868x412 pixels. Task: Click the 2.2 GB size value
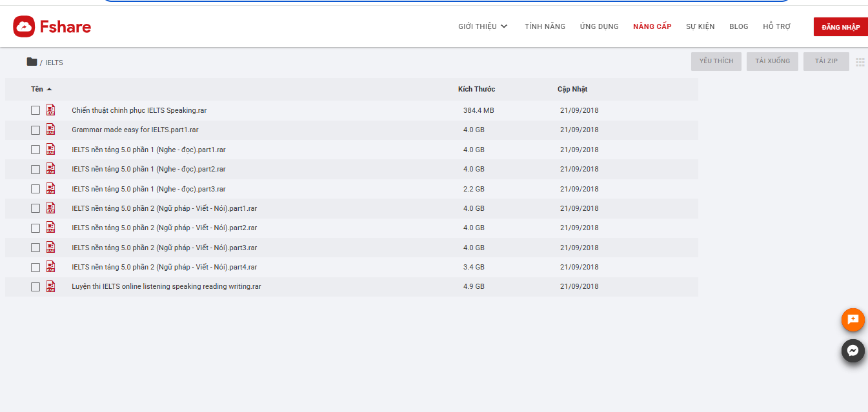tap(474, 189)
